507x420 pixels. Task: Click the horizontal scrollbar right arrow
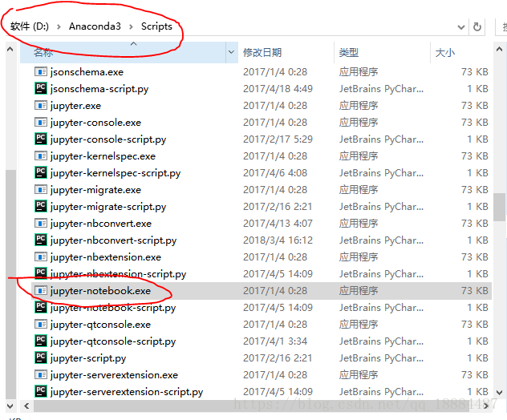pyautogui.click(x=486, y=406)
